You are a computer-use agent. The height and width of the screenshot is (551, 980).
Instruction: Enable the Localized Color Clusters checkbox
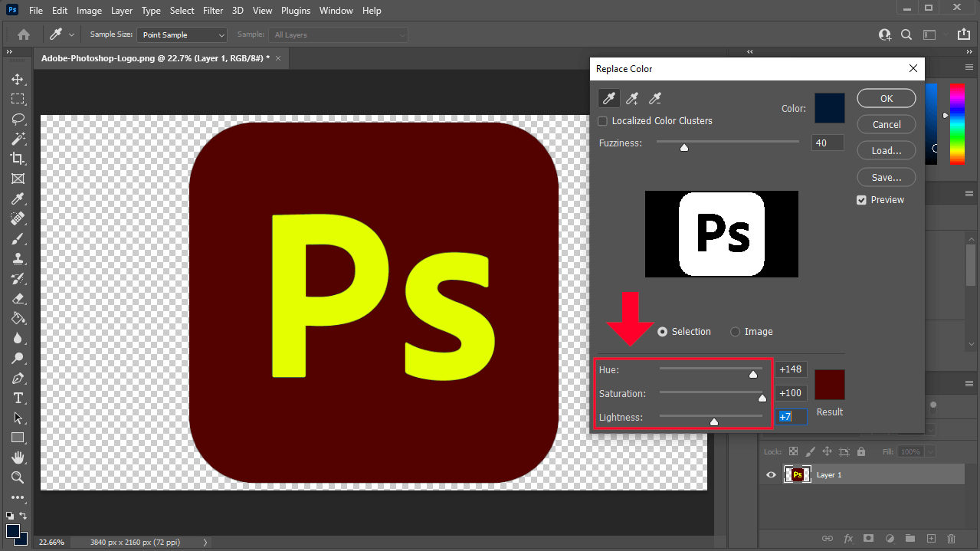click(602, 121)
